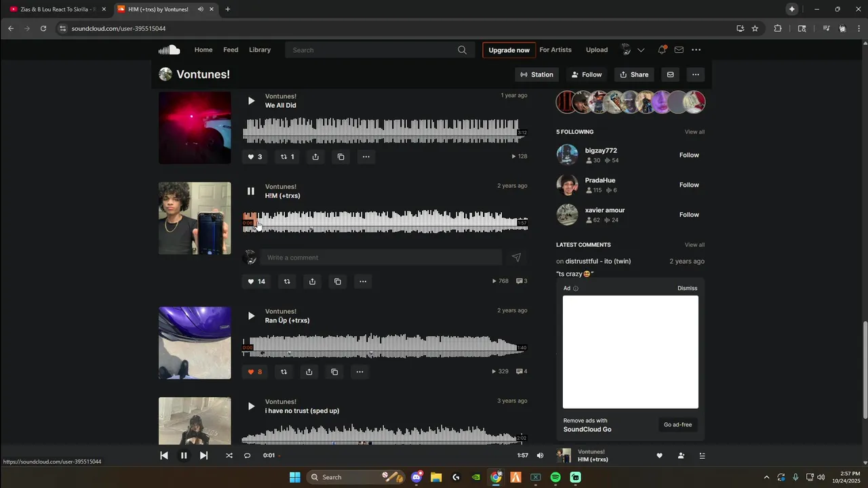Repost the Ran Üp (+trxs) track
Image resolution: width=868 pixels, height=488 pixels.
tap(283, 371)
